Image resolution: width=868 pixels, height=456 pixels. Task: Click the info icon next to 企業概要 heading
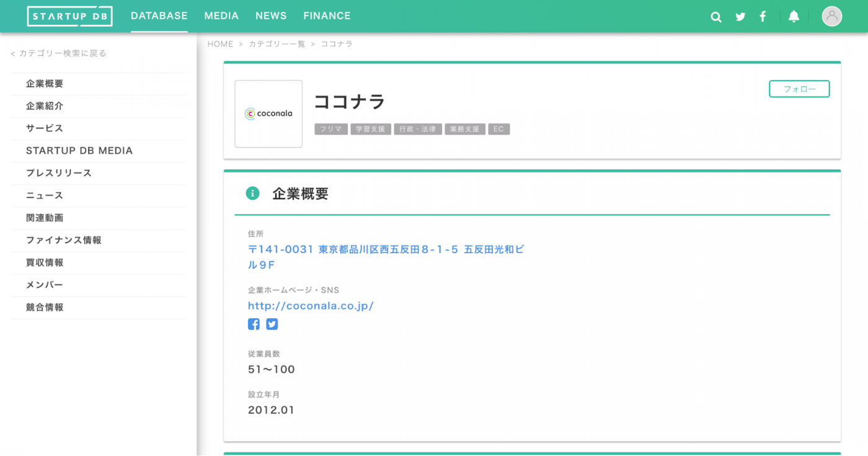pyautogui.click(x=252, y=193)
